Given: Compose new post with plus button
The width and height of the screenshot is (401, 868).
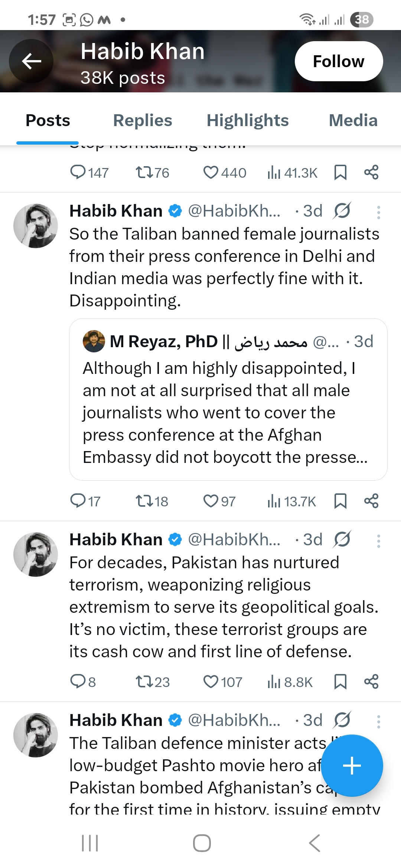Looking at the screenshot, I should [x=352, y=765].
